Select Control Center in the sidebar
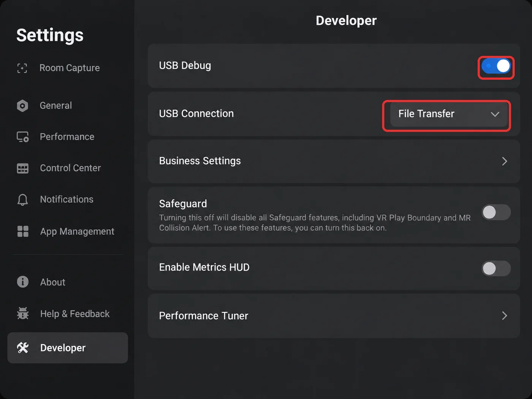Image resolution: width=532 pixels, height=399 pixels. click(68, 168)
